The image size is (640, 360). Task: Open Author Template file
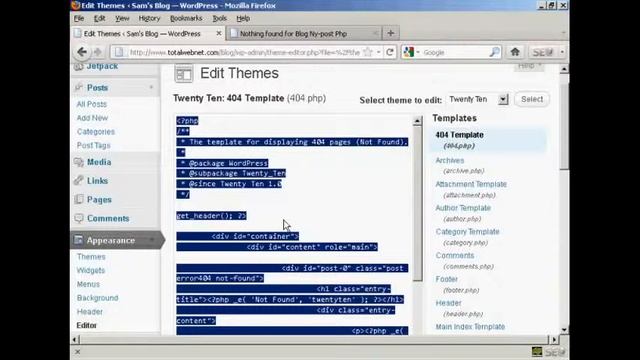click(x=463, y=208)
